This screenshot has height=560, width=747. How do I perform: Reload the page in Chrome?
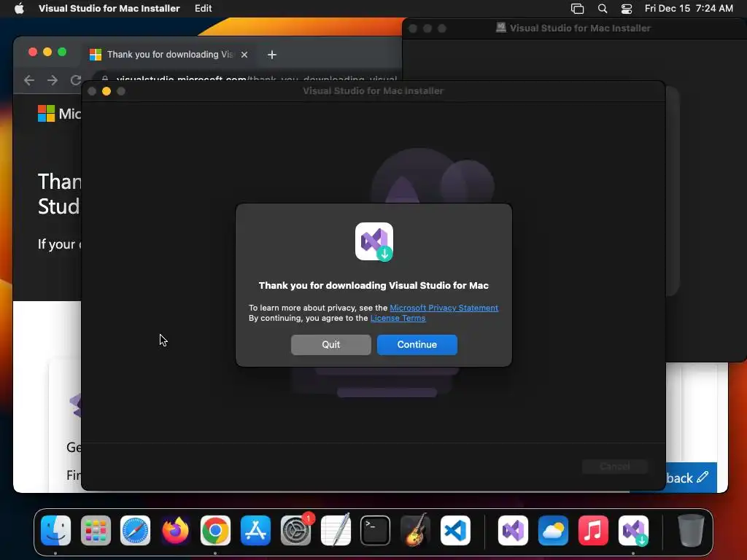point(75,80)
